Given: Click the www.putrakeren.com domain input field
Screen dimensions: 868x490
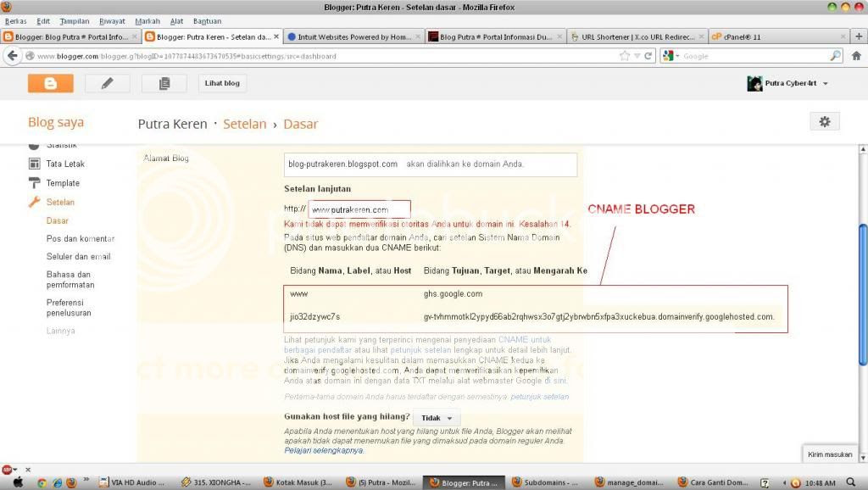Looking at the screenshot, I should click(359, 209).
